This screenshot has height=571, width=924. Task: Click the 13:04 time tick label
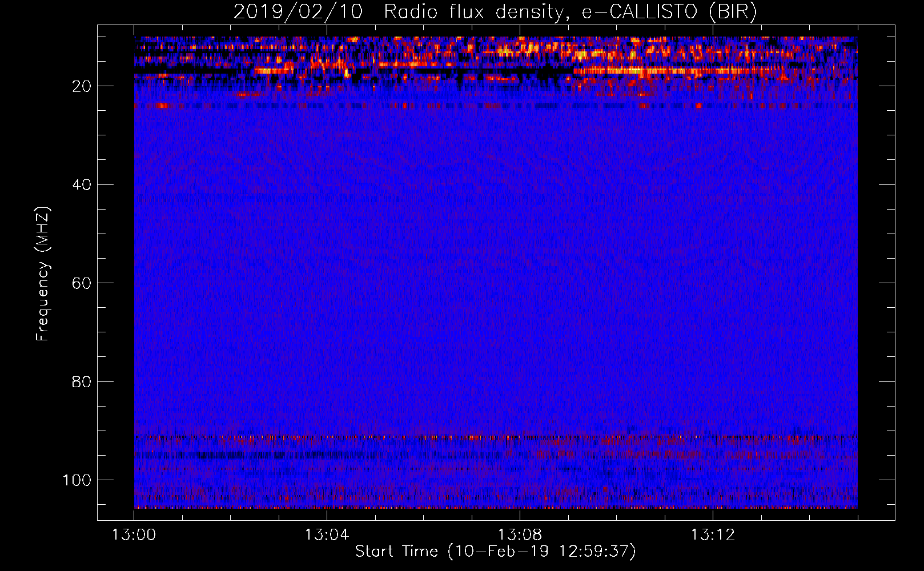click(x=327, y=535)
